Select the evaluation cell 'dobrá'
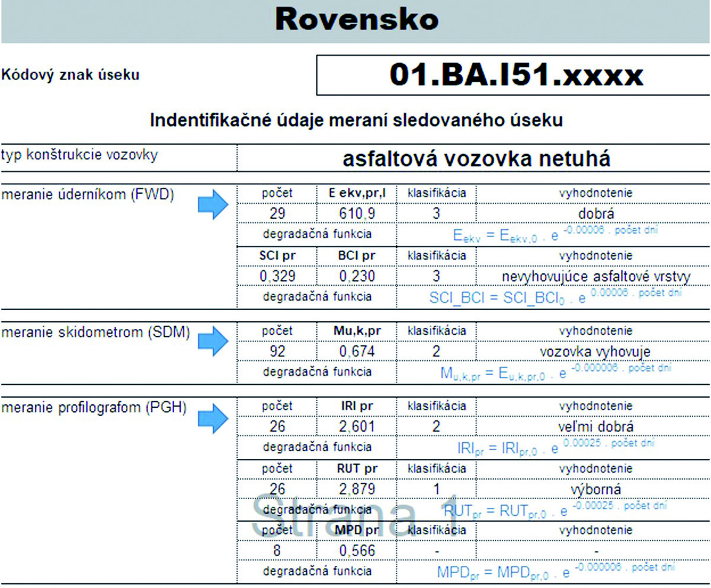711x588 pixels. tap(595, 213)
